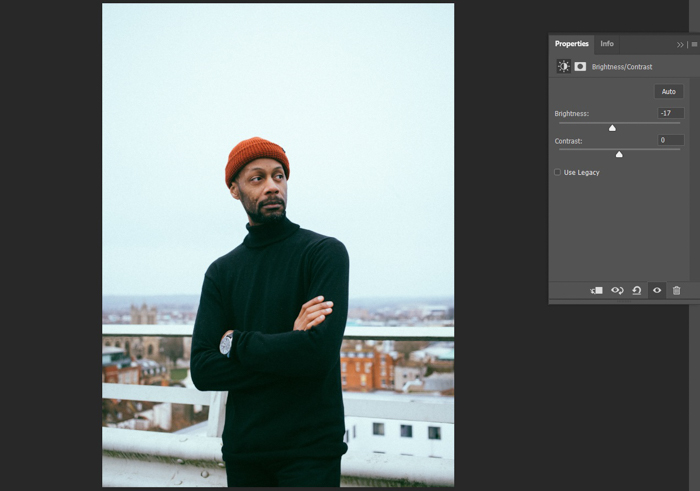
Task: Open the Properties panel flyout menu
Action: tap(693, 44)
